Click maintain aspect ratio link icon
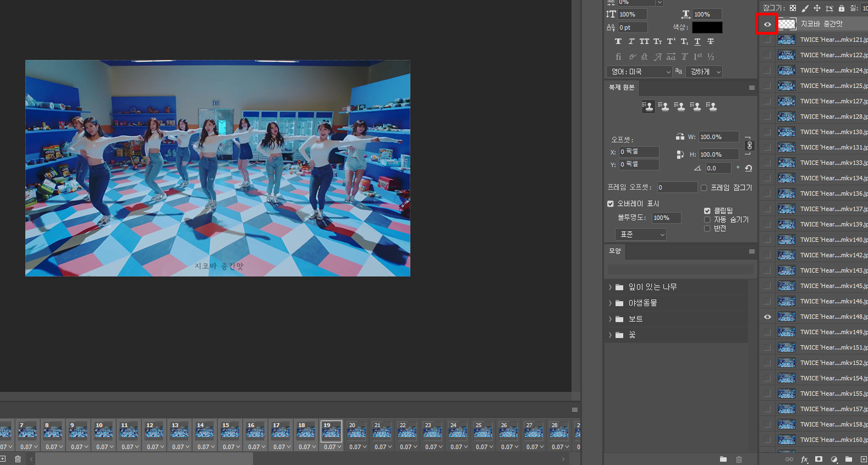Viewport: 868px width, 465px height. 749,146
